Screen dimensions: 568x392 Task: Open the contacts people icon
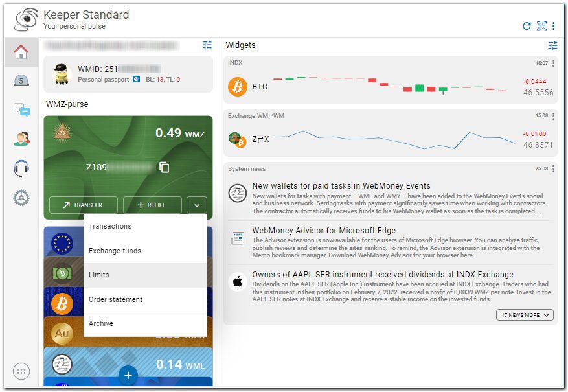point(21,139)
